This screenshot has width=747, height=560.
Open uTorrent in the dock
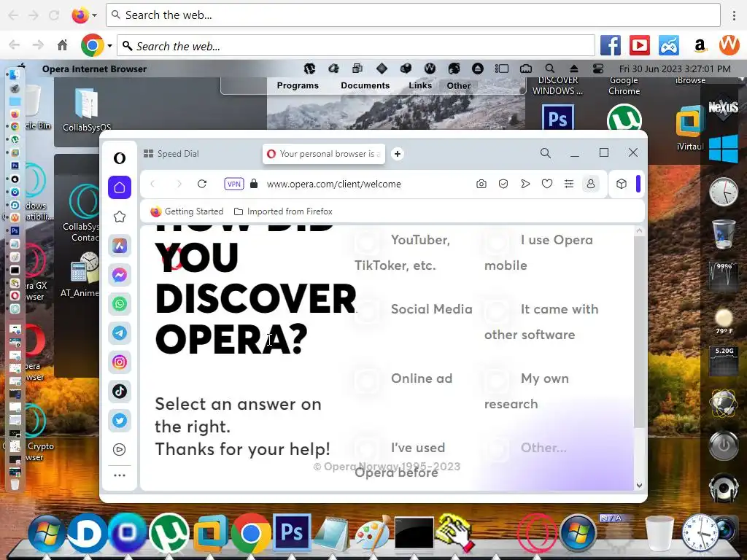click(169, 533)
